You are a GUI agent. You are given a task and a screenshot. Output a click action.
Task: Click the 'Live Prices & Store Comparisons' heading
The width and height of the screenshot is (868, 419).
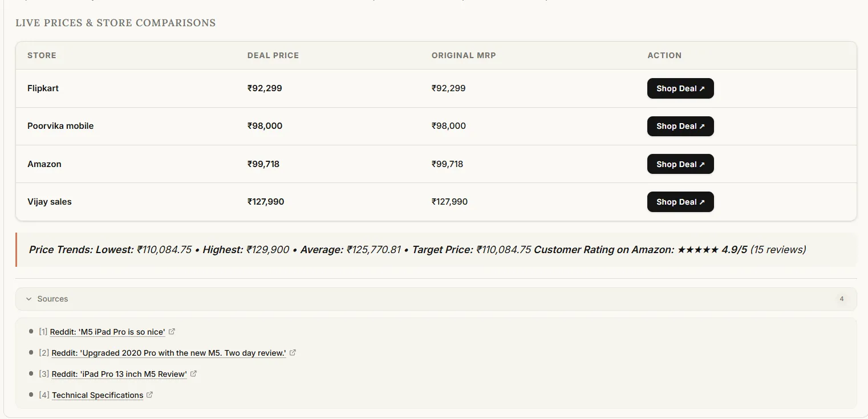pyautogui.click(x=116, y=23)
